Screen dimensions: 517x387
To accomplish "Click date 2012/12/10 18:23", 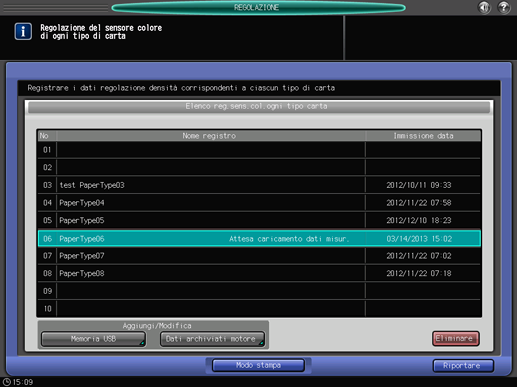I will click(x=419, y=220).
